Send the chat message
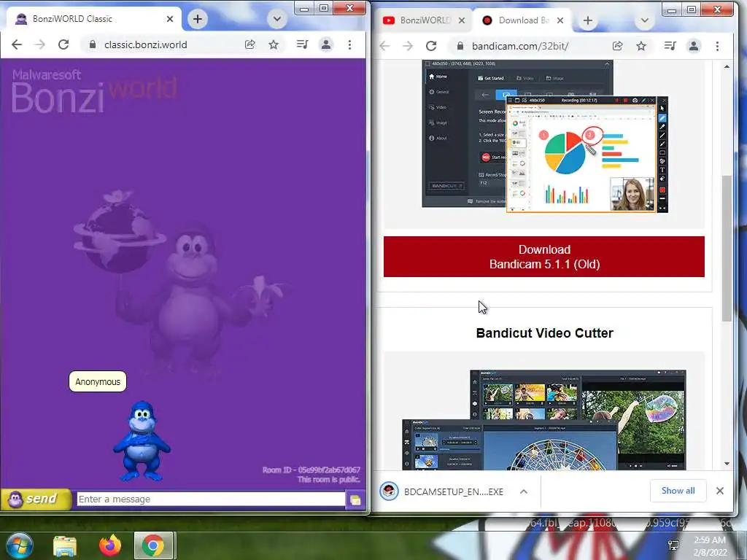Screen dimensions: 747x560 click(36, 499)
